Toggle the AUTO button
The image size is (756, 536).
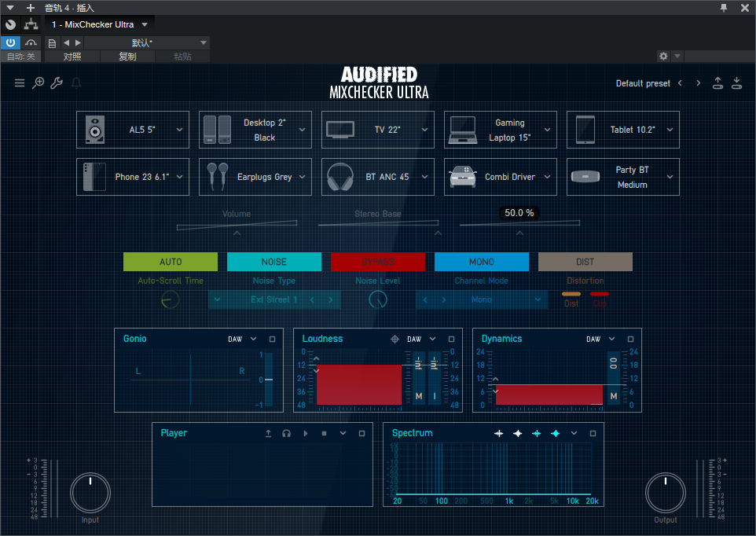(x=171, y=262)
